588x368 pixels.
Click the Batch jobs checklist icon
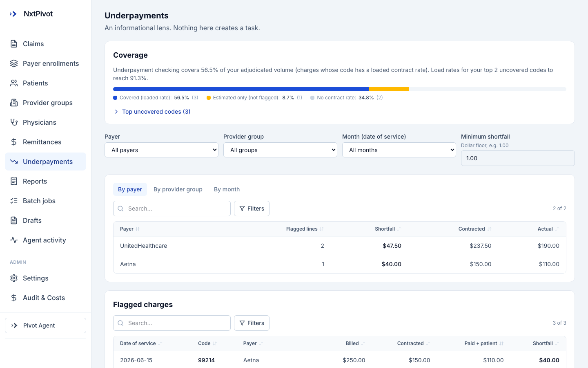(x=14, y=201)
